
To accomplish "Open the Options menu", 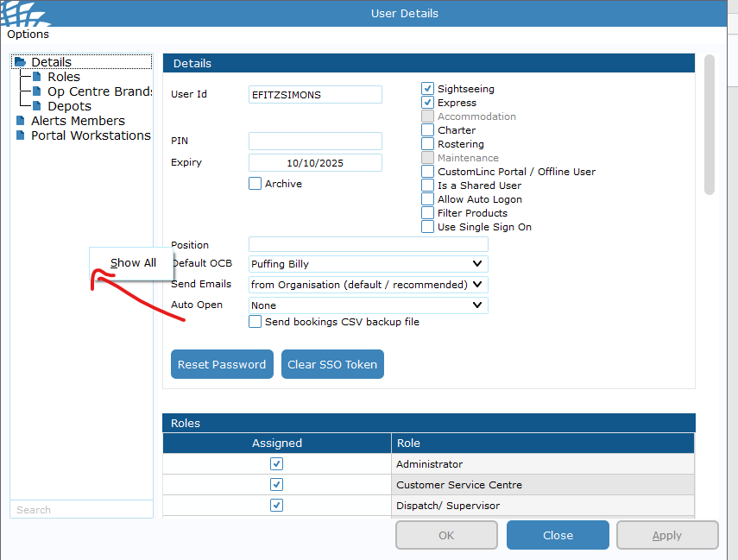I will [x=28, y=35].
